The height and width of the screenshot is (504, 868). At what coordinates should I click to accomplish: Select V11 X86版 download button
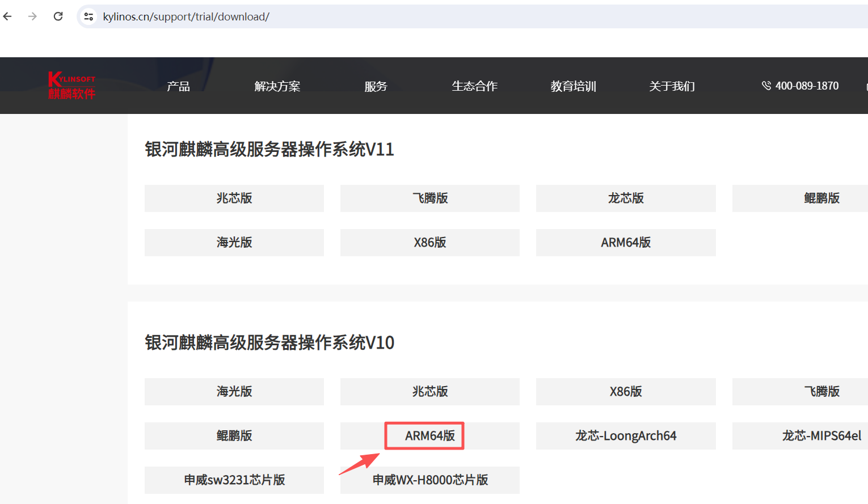click(x=430, y=243)
